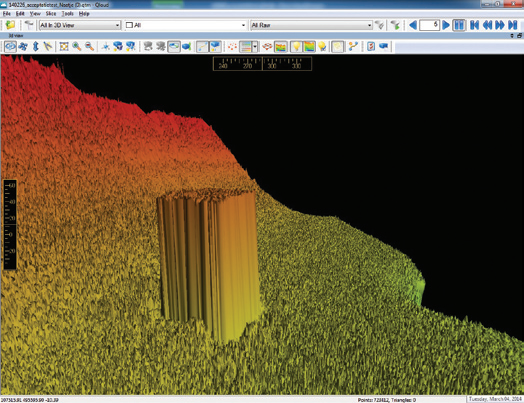Click the ping number field showing 6
This screenshot has width=524, height=403.
[429, 25]
